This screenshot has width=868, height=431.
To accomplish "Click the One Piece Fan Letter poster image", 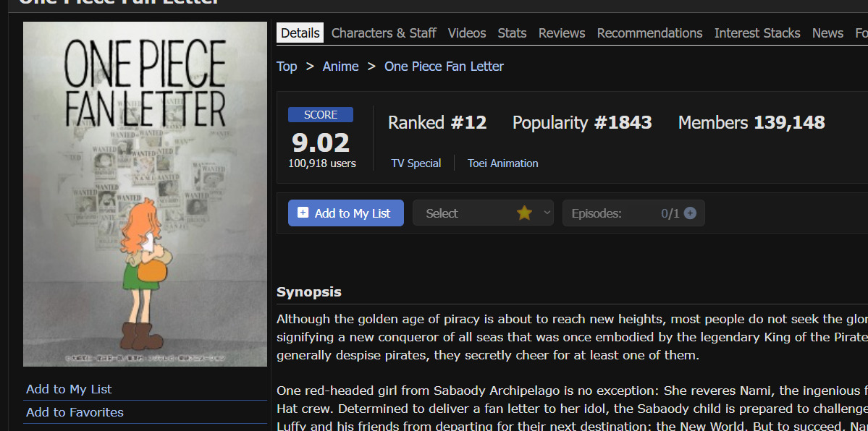I will pyautogui.click(x=145, y=194).
